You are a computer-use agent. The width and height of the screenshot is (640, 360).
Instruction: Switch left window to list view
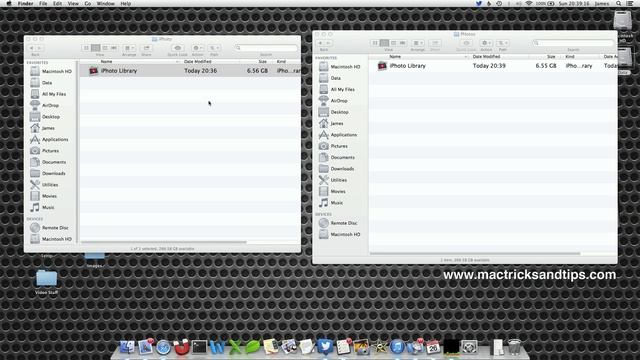coord(96,48)
